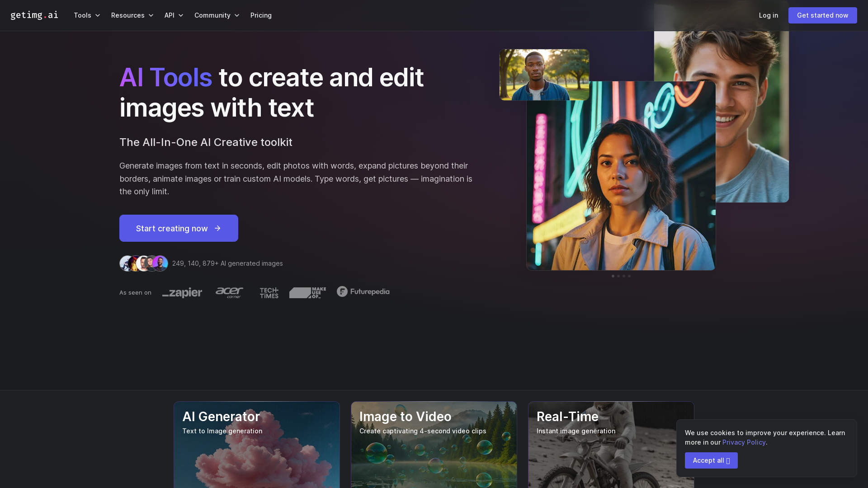Click the Acer Corner logo
868x488 pixels.
(229, 293)
